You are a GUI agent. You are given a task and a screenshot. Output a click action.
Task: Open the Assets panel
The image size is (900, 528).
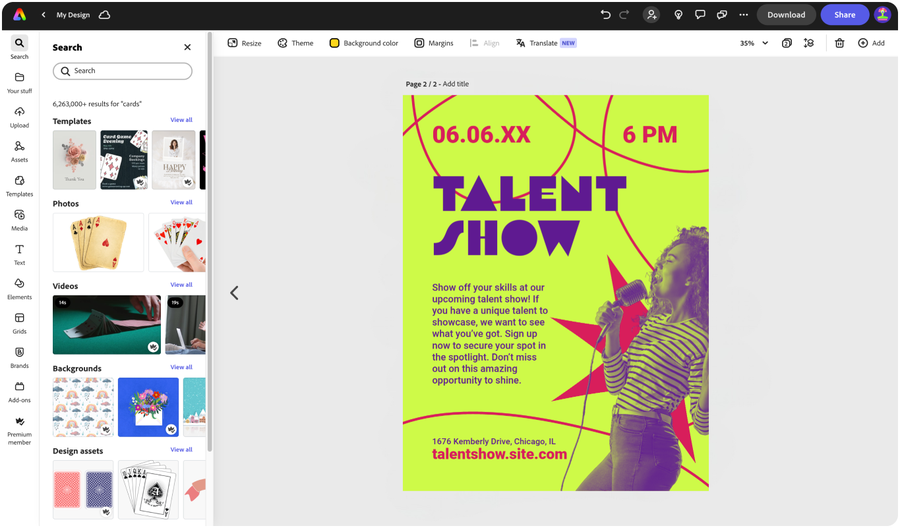pyautogui.click(x=20, y=152)
